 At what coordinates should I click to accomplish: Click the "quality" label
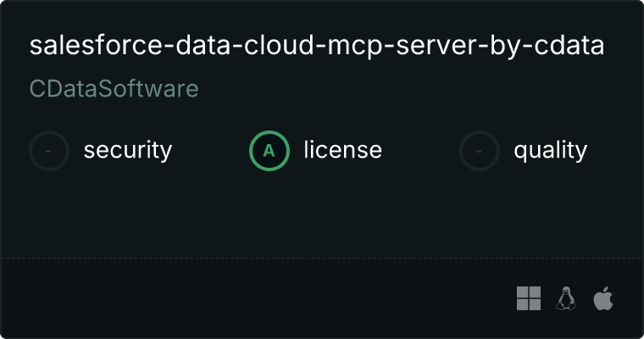coord(551,150)
